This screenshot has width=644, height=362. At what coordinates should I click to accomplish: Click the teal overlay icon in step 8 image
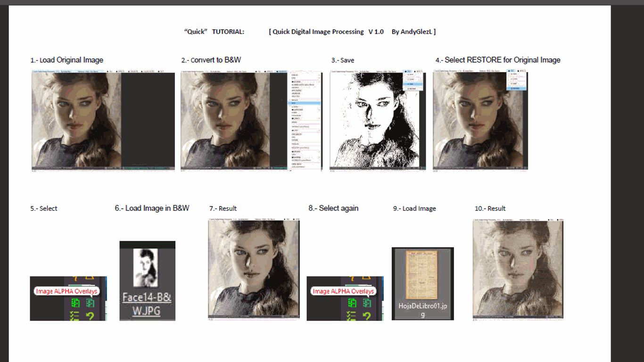tap(367, 303)
